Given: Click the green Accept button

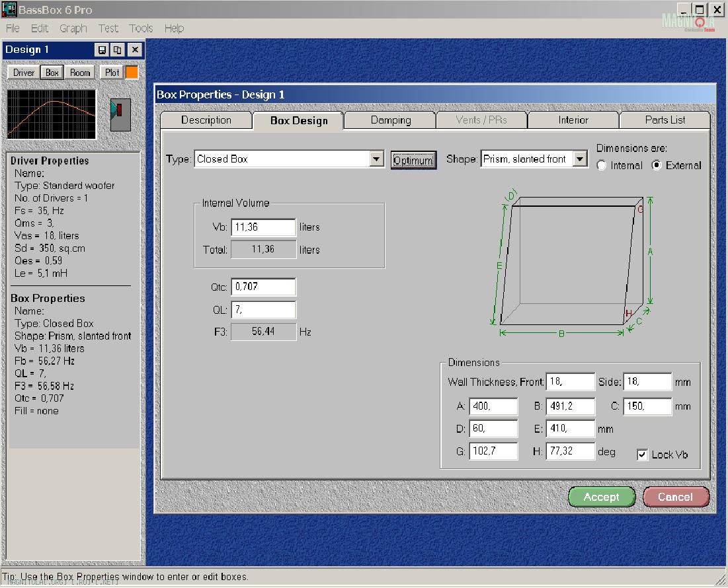Looking at the screenshot, I should 602,497.
